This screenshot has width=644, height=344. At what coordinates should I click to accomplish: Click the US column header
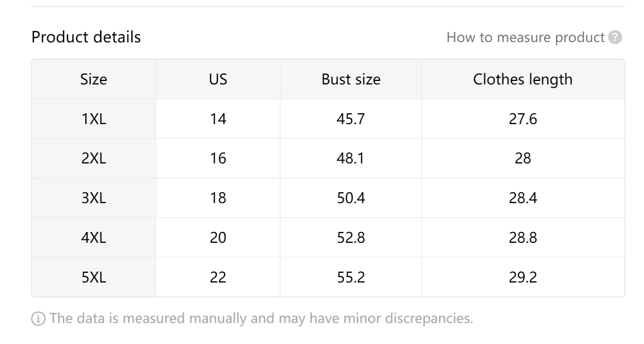[x=218, y=79]
